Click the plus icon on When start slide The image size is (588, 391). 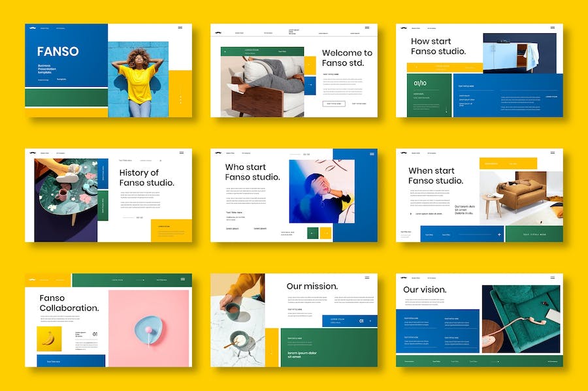tap(499, 234)
